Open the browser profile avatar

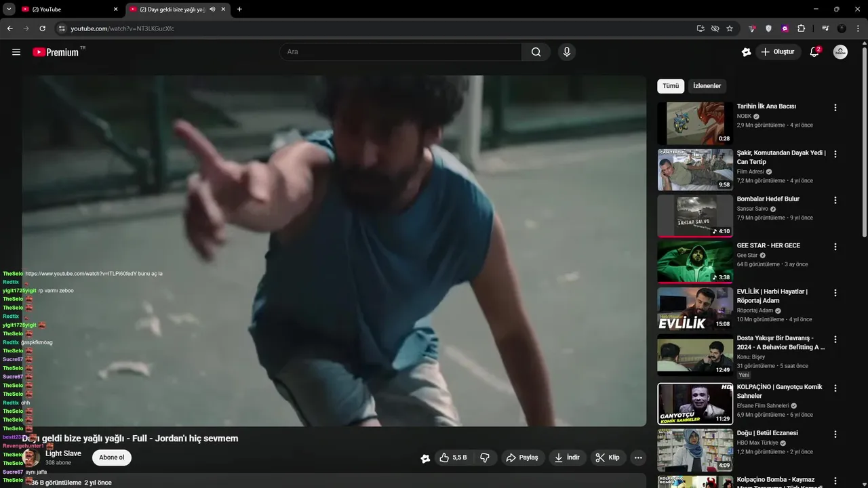click(842, 28)
